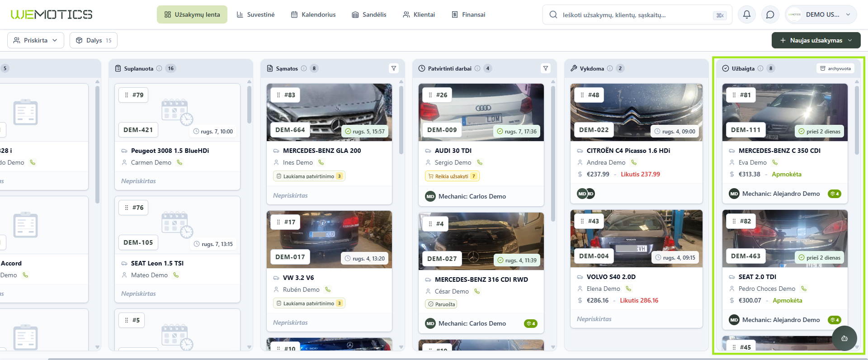Show info for Patvirtinti darbai column
Image resolution: width=868 pixels, height=360 pixels.
477,68
